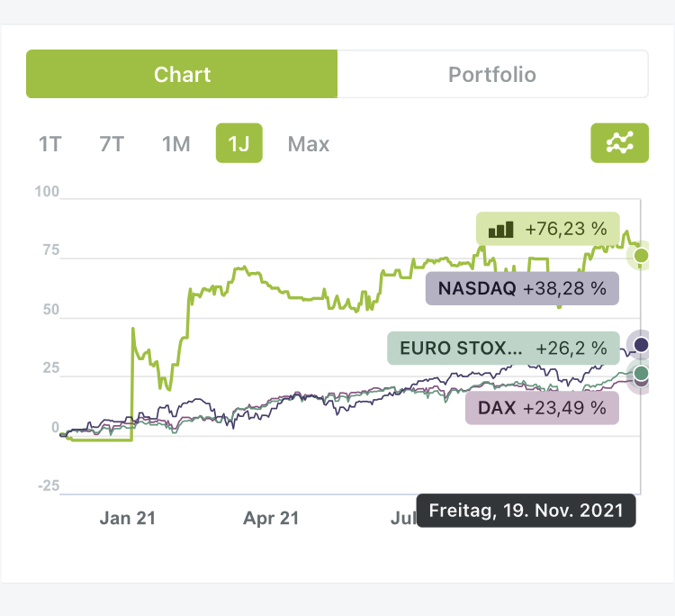Show the Max time range
Viewport: 675px width, 616px height.
tap(309, 144)
